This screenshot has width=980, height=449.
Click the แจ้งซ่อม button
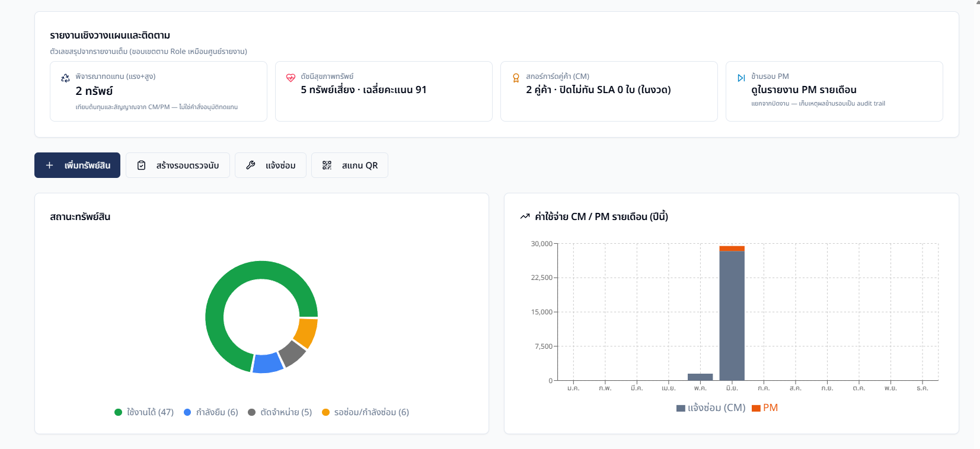[270, 165]
